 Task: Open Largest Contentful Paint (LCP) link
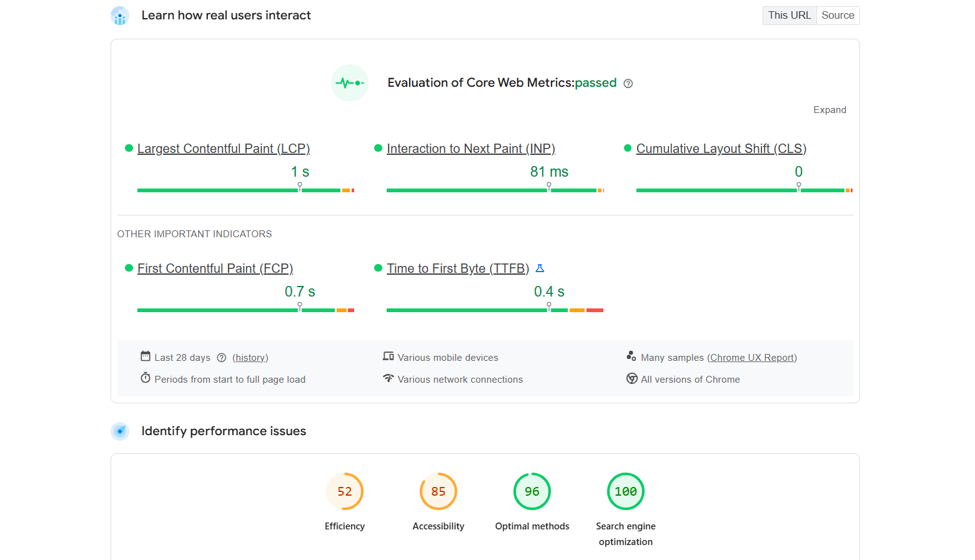(x=224, y=149)
